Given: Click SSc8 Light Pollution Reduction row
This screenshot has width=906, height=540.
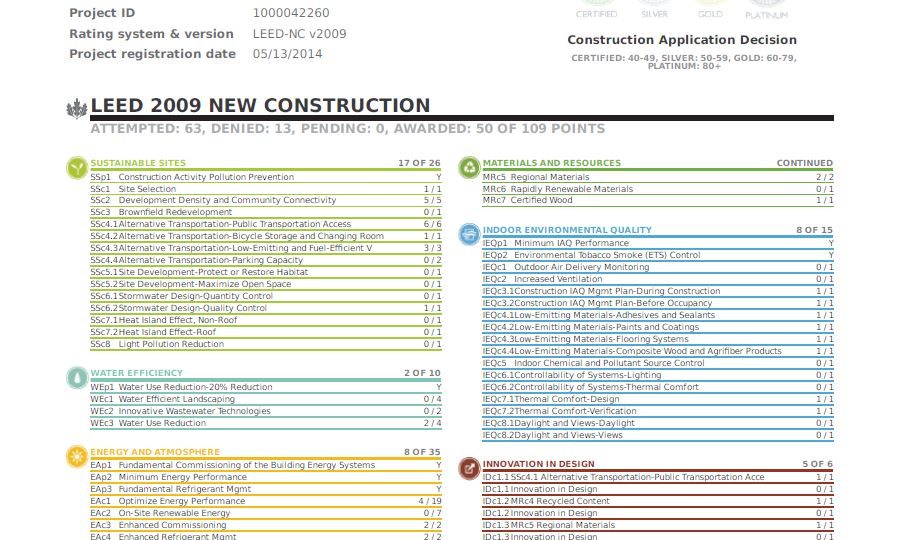Looking at the screenshot, I should coord(266,344).
